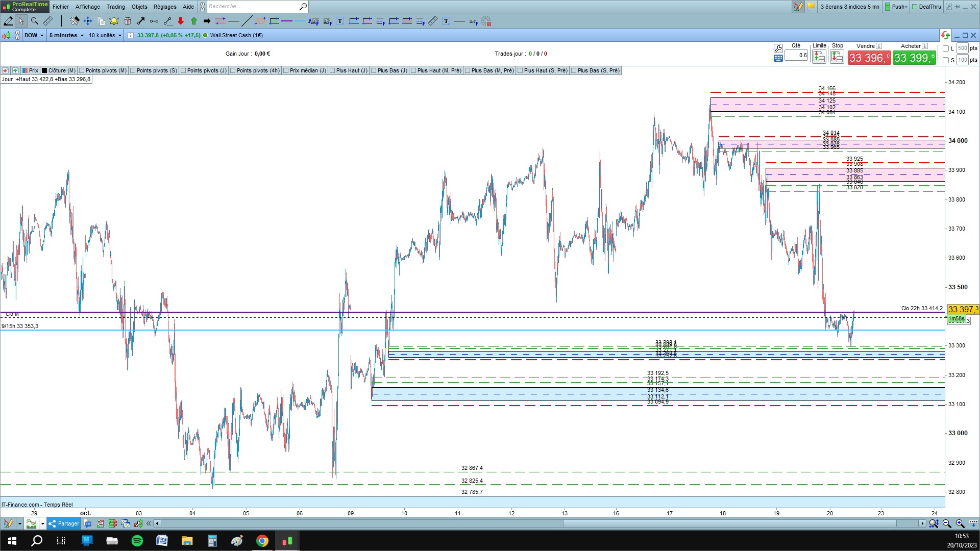The image size is (980, 551).
Task: Enable Points pivots (M) checkbox
Action: pyautogui.click(x=82, y=70)
